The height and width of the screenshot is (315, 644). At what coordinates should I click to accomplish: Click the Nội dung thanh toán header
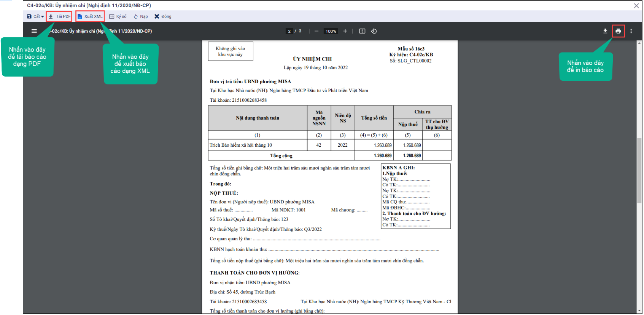pos(258,118)
